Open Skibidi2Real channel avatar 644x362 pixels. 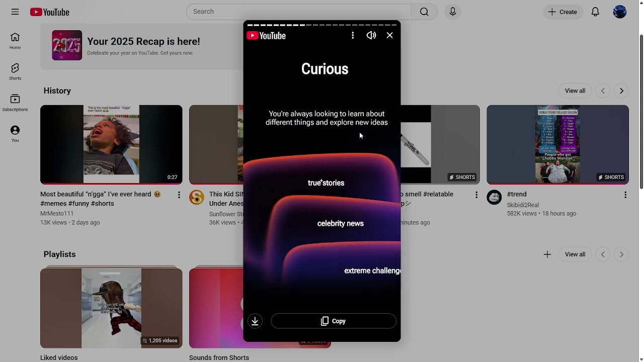pos(495,197)
